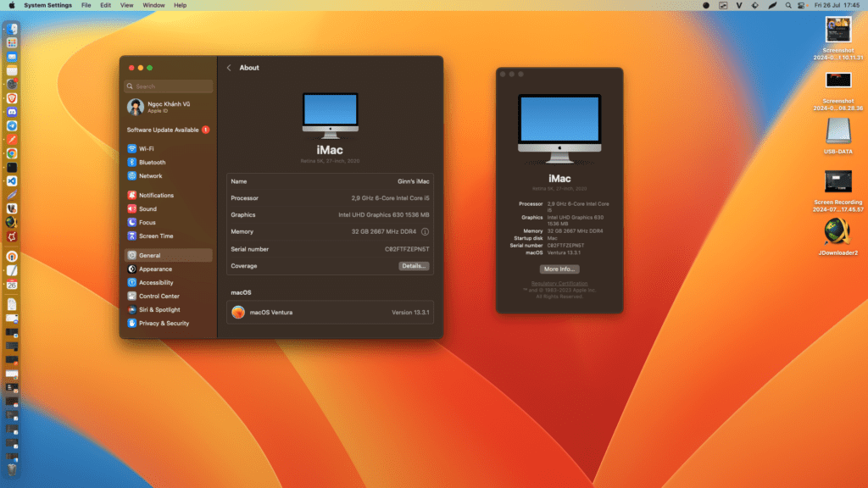Image resolution: width=868 pixels, height=488 pixels.
Task: Open Telegram from the Dock
Action: tap(12, 125)
